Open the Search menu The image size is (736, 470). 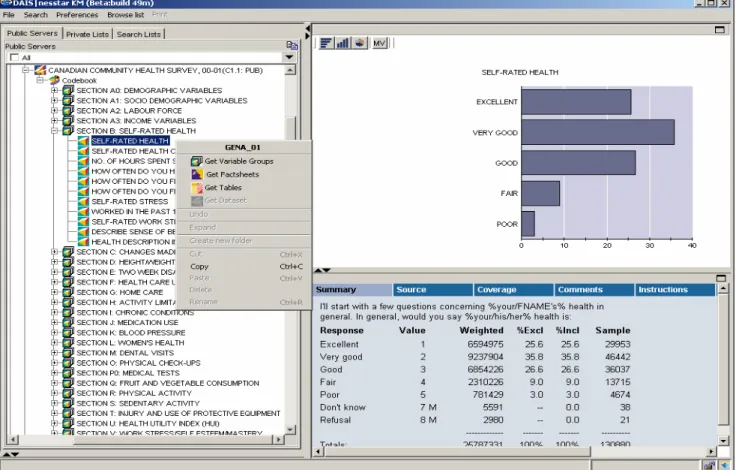(36, 15)
